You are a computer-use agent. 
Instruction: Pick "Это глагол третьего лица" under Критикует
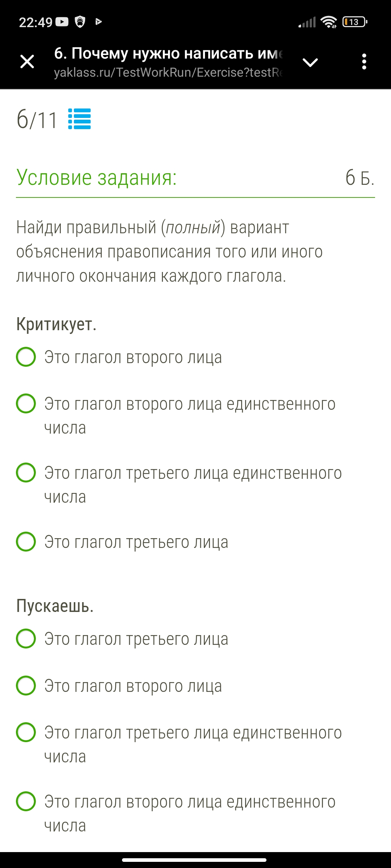[x=26, y=542]
